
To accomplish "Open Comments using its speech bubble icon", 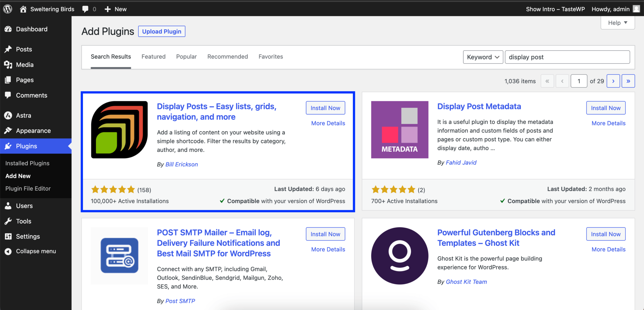I will [x=8, y=95].
